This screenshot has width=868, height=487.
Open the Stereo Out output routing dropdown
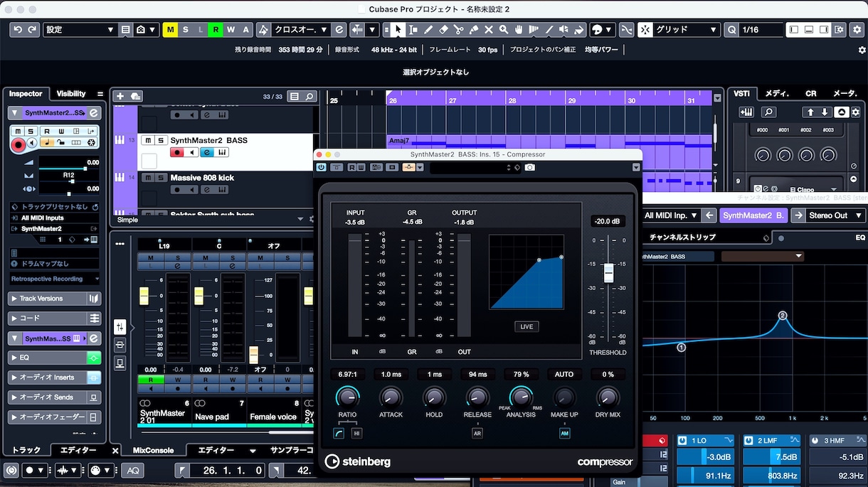pos(836,215)
